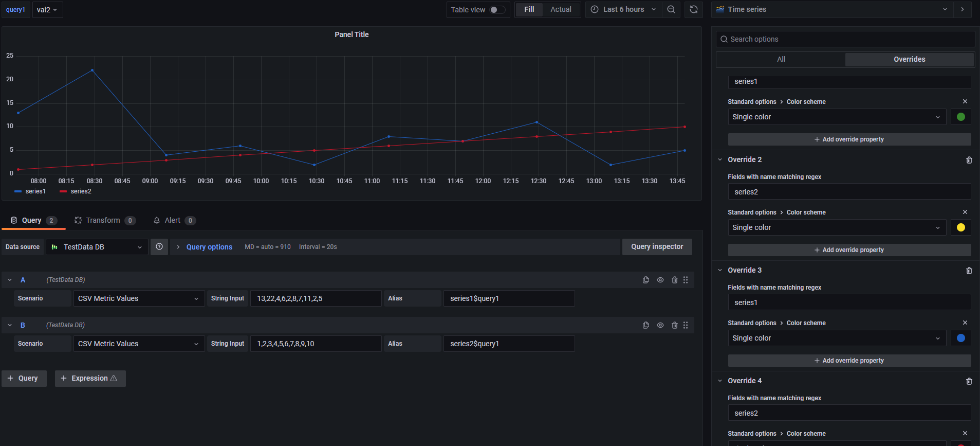
Task: Open the Time series visualization picker
Action: pyautogui.click(x=832, y=9)
